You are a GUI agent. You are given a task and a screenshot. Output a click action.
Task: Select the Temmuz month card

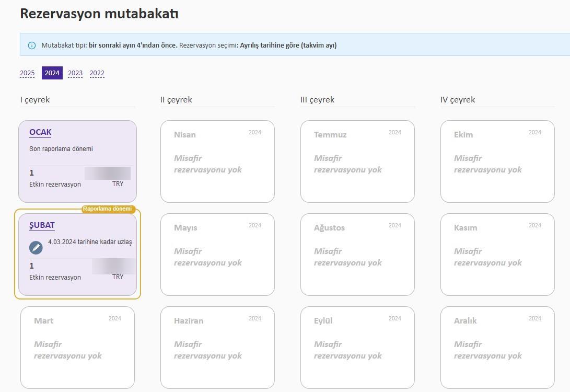357,162
